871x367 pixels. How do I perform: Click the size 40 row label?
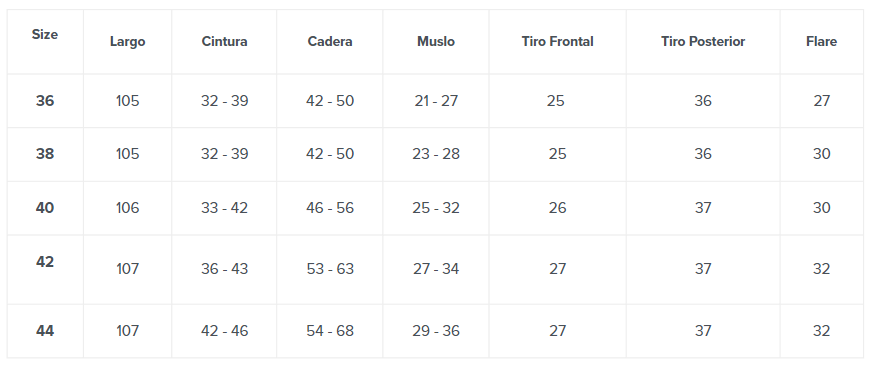point(45,208)
